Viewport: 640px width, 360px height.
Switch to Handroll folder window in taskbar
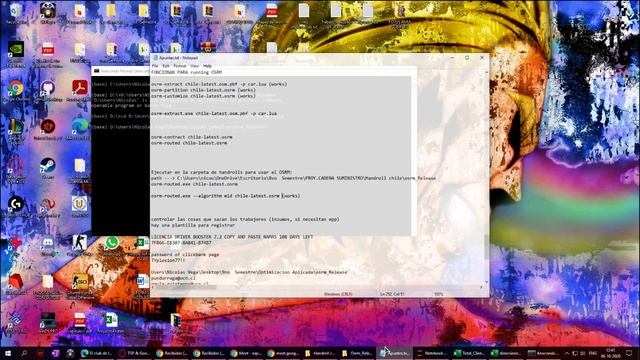320,353
